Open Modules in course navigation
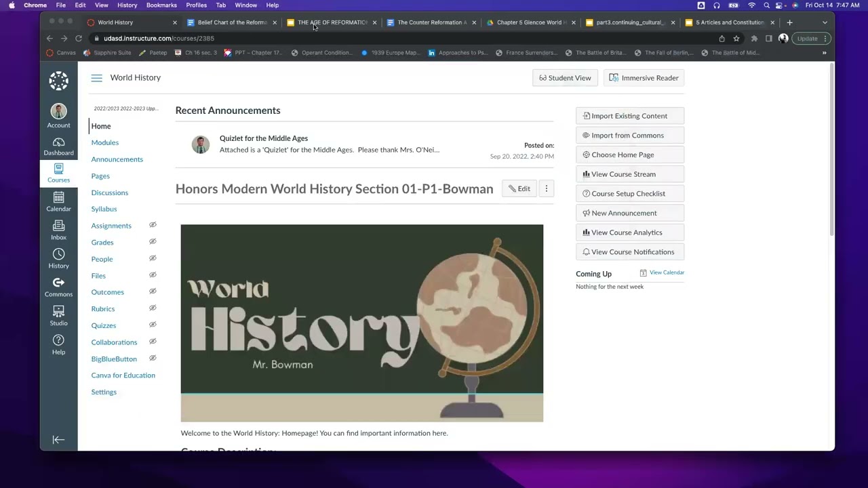The image size is (868, 488). pos(105,142)
